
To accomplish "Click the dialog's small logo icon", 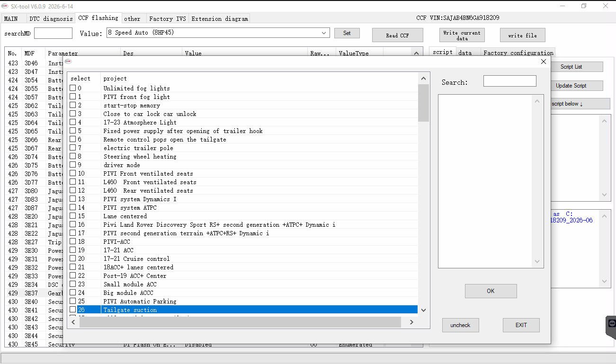I will coord(68,62).
